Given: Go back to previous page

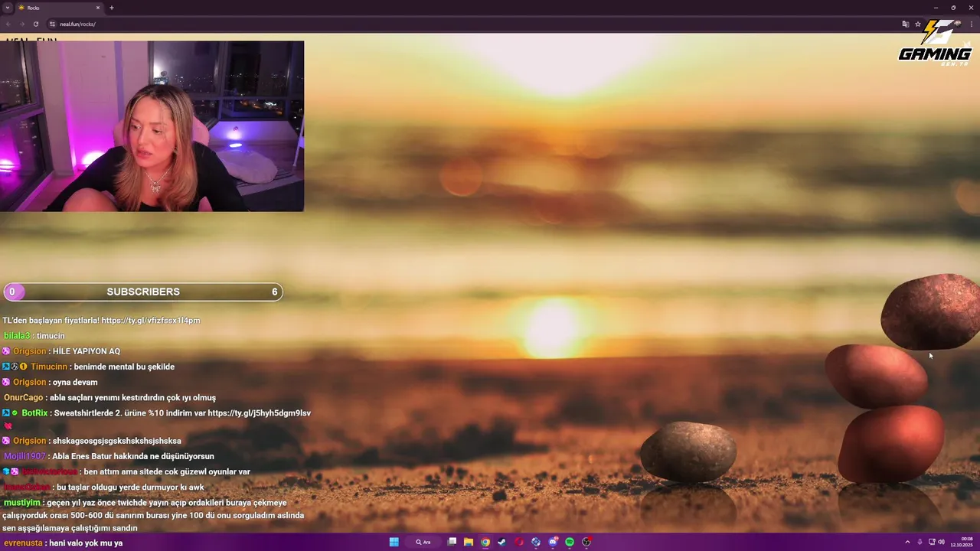Looking at the screenshot, I should pos(8,24).
